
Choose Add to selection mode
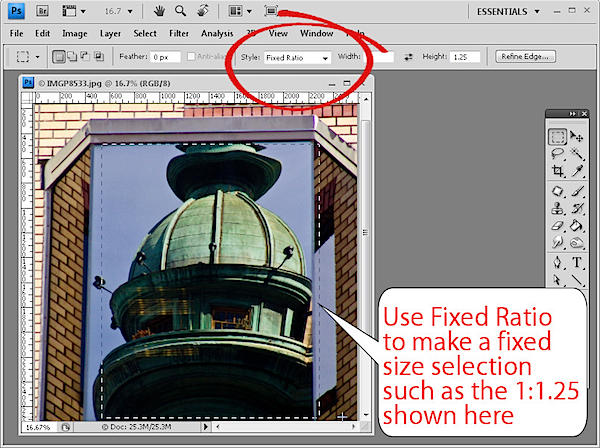[x=72, y=57]
